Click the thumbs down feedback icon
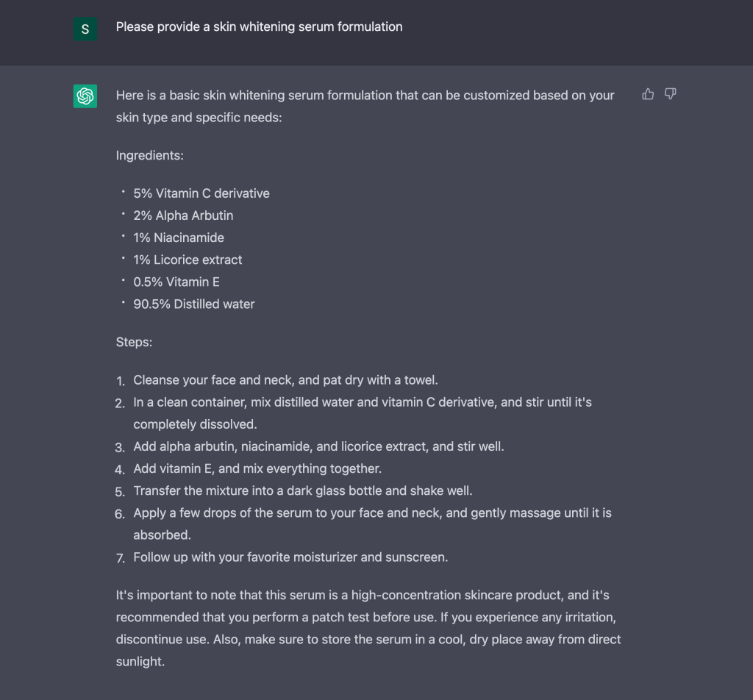Image resolution: width=753 pixels, height=700 pixels. pyautogui.click(x=670, y=94)
